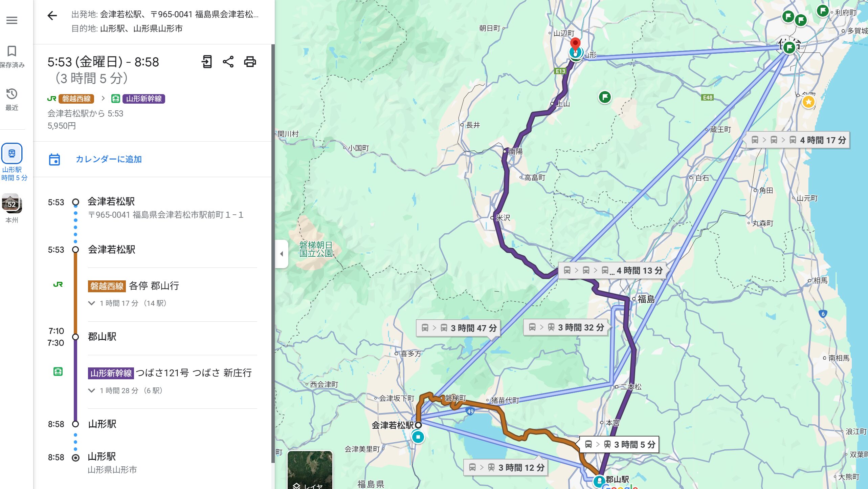Send directions to your phone
Screen dimensions: 868x489
tap(206, 62)
